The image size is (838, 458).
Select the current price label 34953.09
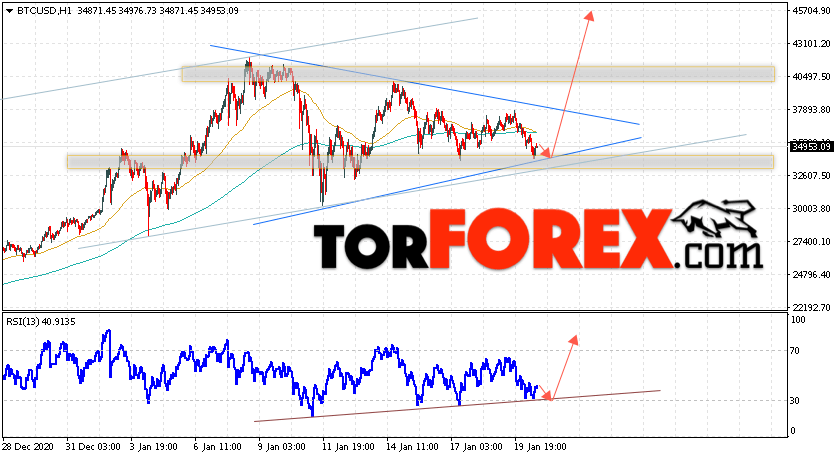(x=811, y=146)
